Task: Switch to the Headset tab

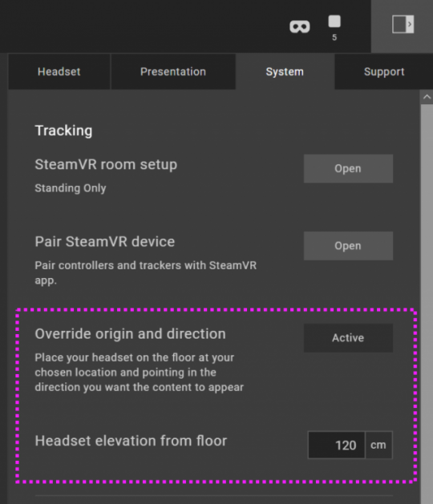Action: (x=59, y=71)
